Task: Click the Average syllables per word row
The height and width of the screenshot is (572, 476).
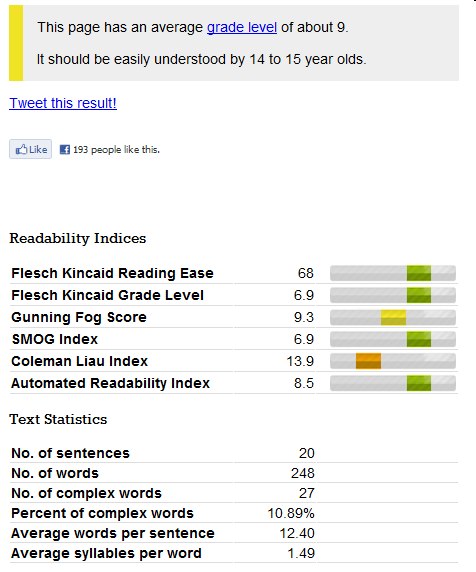Action: [233, 553]
